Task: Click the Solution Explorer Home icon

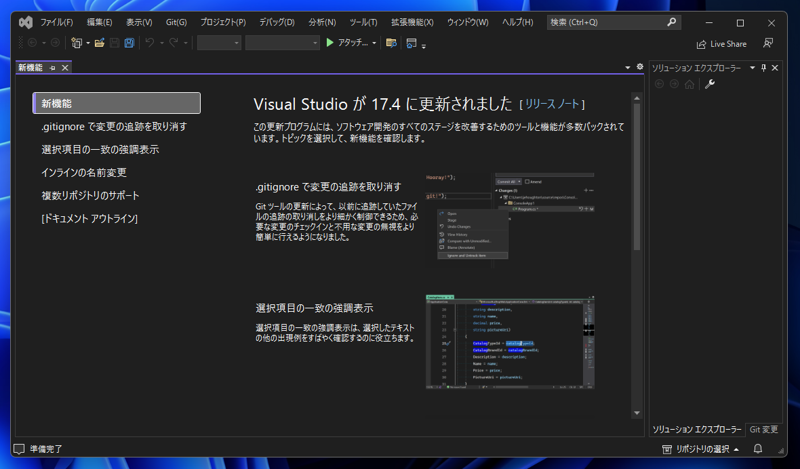Action: coord(689,84)
